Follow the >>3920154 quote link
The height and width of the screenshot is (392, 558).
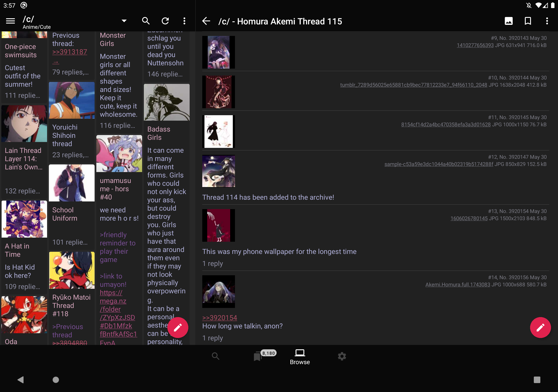pyautogui.click(x=219, y=318)
